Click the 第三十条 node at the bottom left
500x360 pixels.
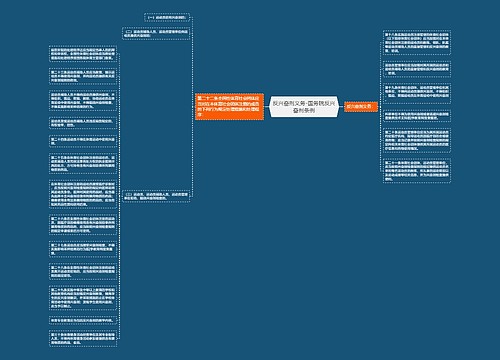click(83, 338)
